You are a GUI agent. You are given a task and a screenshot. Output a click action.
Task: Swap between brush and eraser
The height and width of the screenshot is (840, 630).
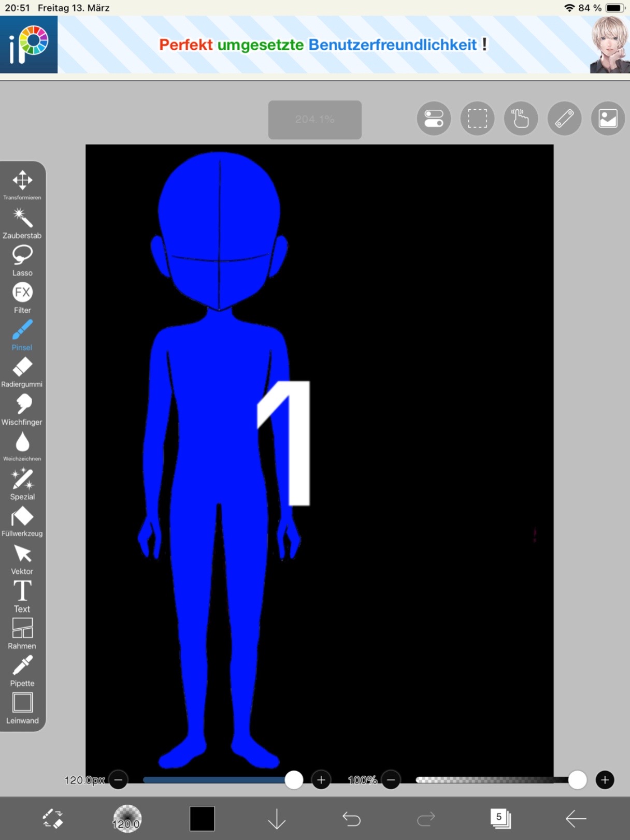tap(53, 819)
